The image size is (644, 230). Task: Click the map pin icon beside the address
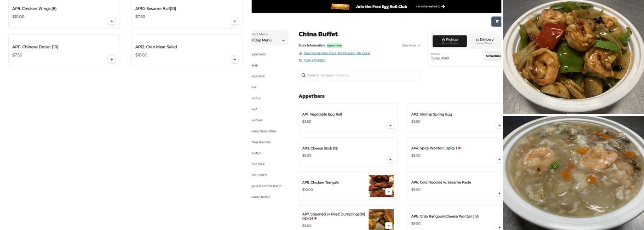300,53
